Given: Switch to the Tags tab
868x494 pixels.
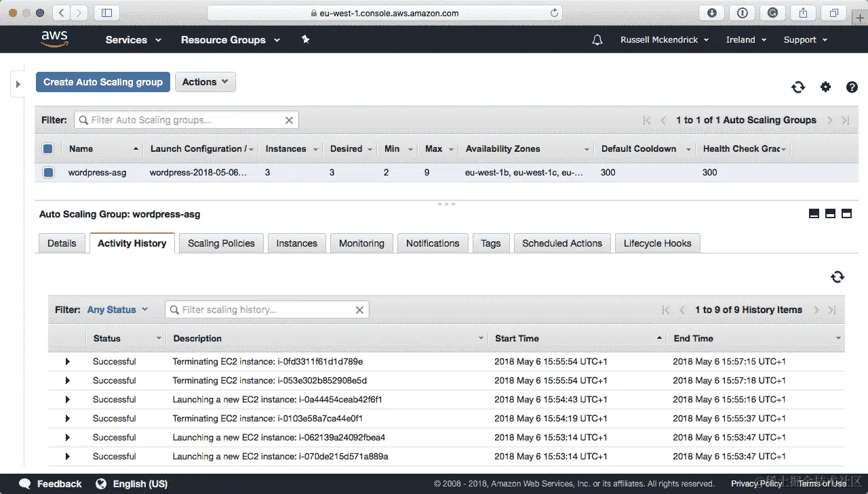Looking at the screenshot, I should 491,243.
